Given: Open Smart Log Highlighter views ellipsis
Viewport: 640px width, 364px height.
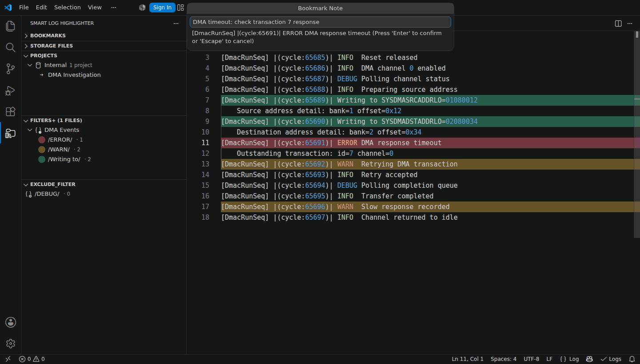Looking at the screenshot, I should [x=176, y=23].
